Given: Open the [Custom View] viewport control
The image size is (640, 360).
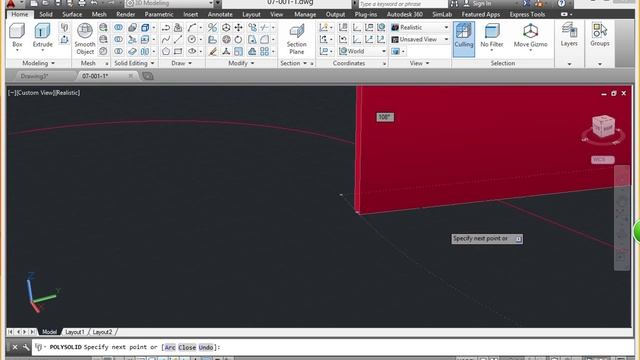Looking at the screenshot, I should click(x=35, y=93).
